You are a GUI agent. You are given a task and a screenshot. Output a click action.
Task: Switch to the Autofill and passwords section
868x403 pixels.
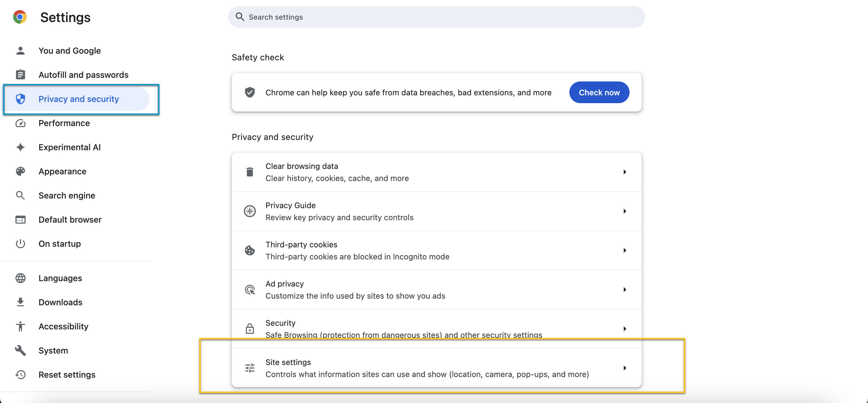[x=83, y=75]
